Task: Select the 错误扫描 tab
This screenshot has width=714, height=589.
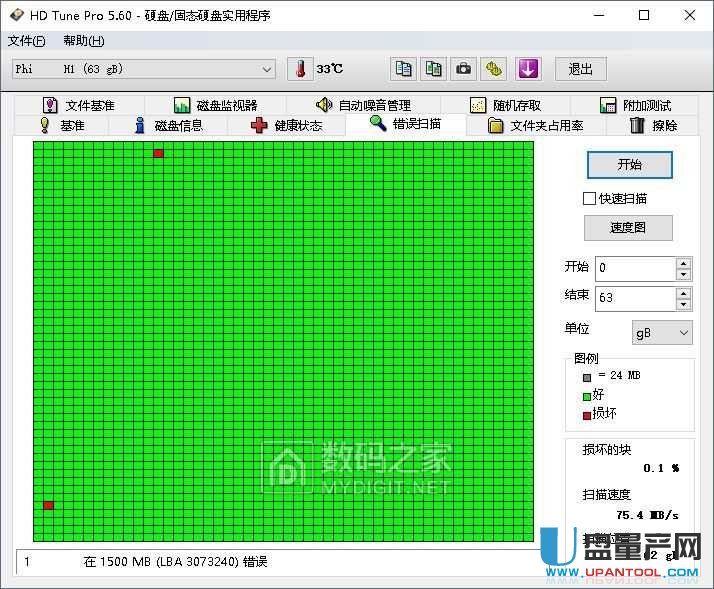Action: click(405, 123)
